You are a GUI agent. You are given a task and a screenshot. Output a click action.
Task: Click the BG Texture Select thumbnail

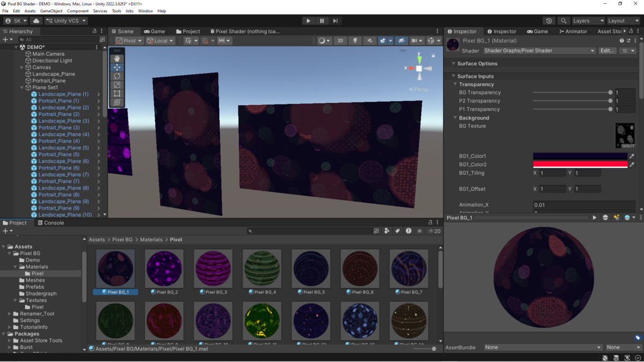[625, 136]
